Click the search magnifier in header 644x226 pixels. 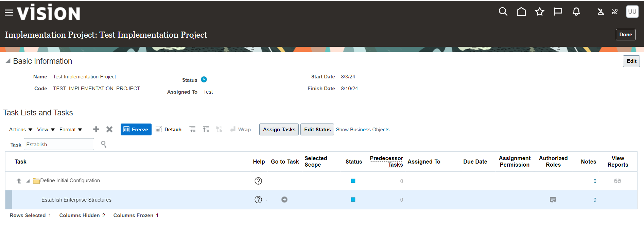503,12
